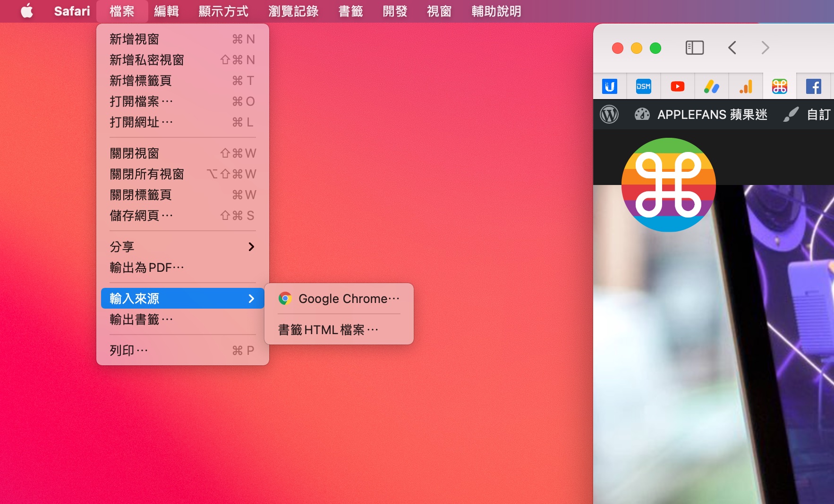Select 輸出為 PDF… menu item
The width and height of the screenshot is (834, 504).
click(183, 268)
